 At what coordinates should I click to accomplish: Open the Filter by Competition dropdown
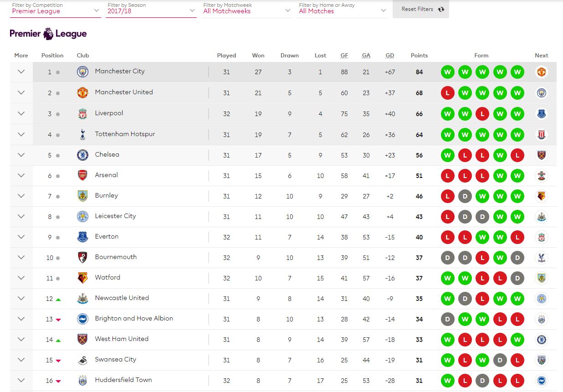tap(56, 9)
